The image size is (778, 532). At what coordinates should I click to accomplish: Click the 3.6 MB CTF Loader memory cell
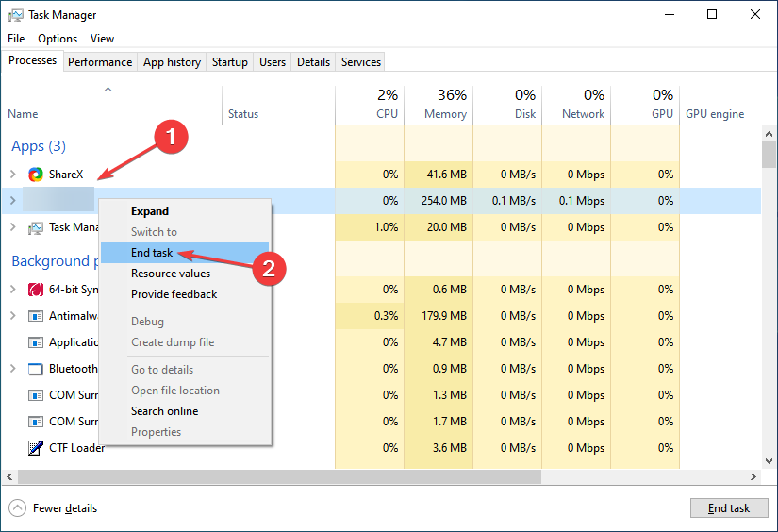tap(439, 448)
